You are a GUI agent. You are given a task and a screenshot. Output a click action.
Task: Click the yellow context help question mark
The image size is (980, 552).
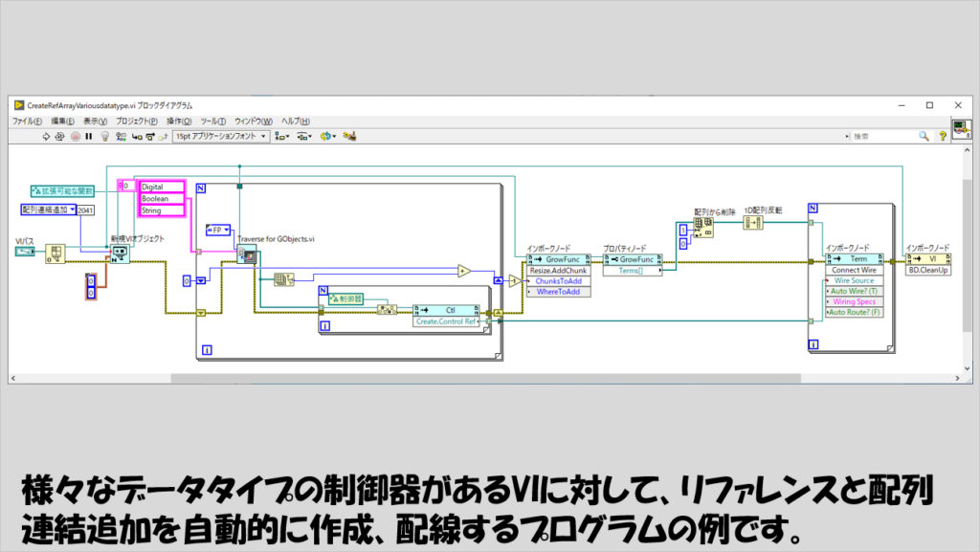pyautogui.click(x=939, y=137)
